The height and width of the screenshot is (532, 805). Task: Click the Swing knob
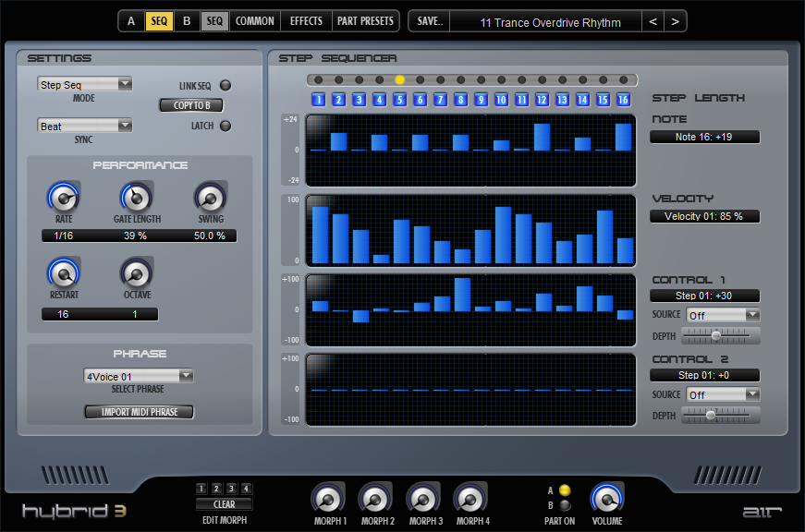point(211,198)
